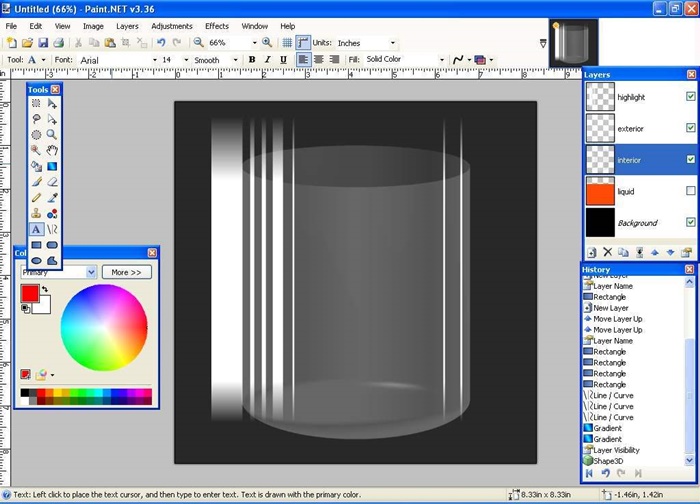Select the Rounded Rectangle tool

(x=52, y=245)
